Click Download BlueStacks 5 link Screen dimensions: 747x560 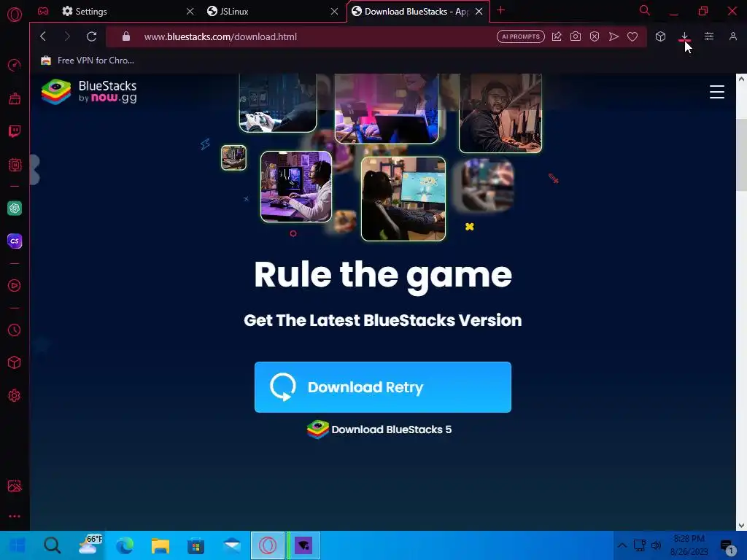coord(379,429)
